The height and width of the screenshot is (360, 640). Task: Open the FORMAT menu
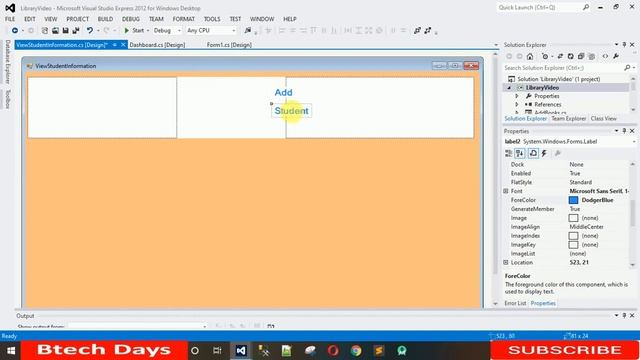coord(184,19)
